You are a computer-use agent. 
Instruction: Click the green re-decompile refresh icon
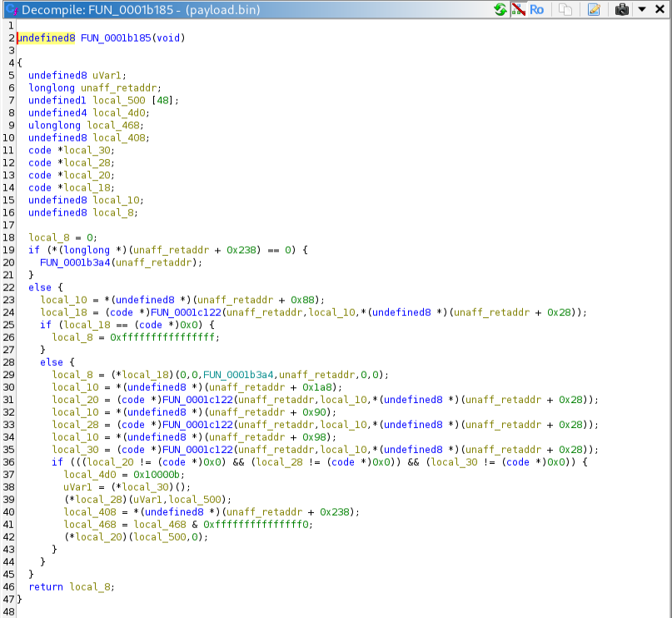500,9
